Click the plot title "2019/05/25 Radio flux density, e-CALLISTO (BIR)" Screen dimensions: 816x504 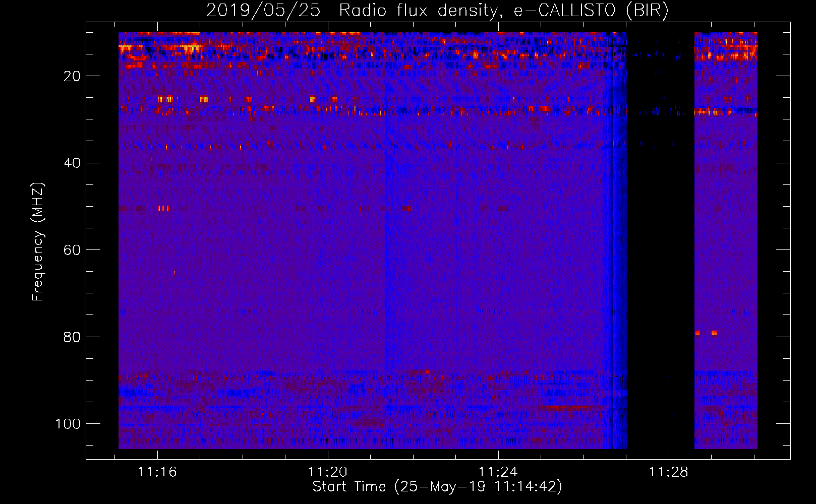click(437, 11)
